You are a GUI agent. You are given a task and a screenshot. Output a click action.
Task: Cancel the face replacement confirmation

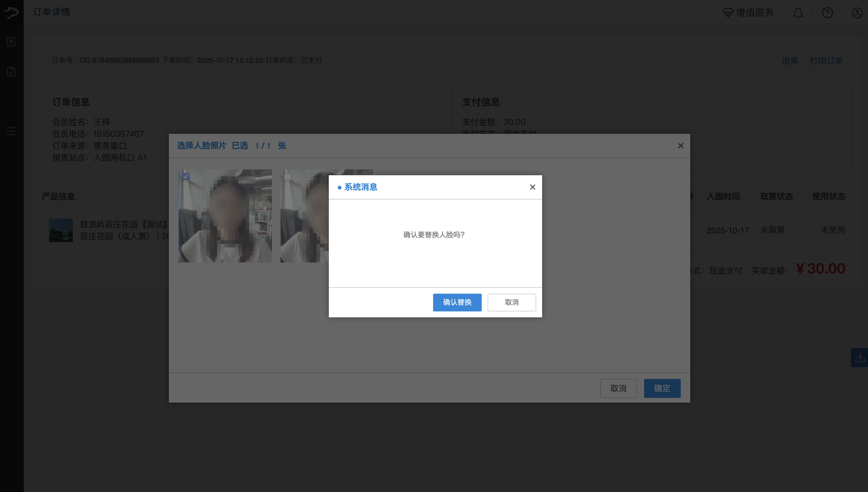tap(511, 302)
